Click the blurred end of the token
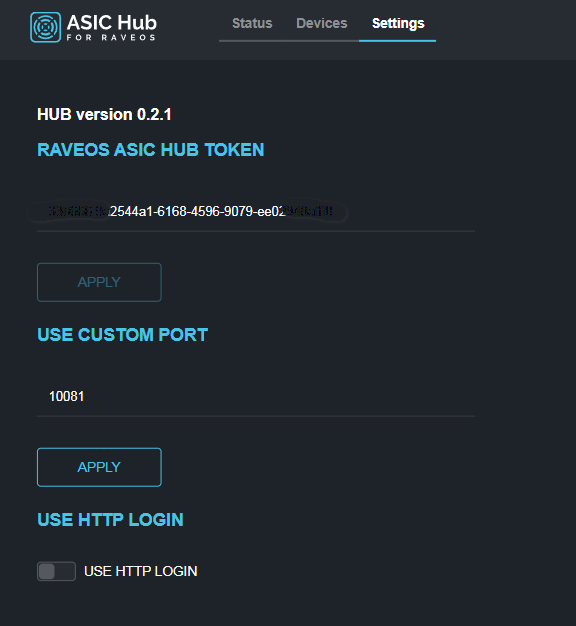 309,211
